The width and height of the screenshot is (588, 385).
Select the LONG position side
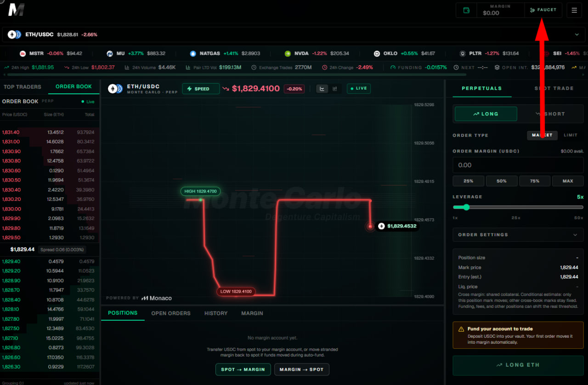pyautogui.click(x=486, y=114)
